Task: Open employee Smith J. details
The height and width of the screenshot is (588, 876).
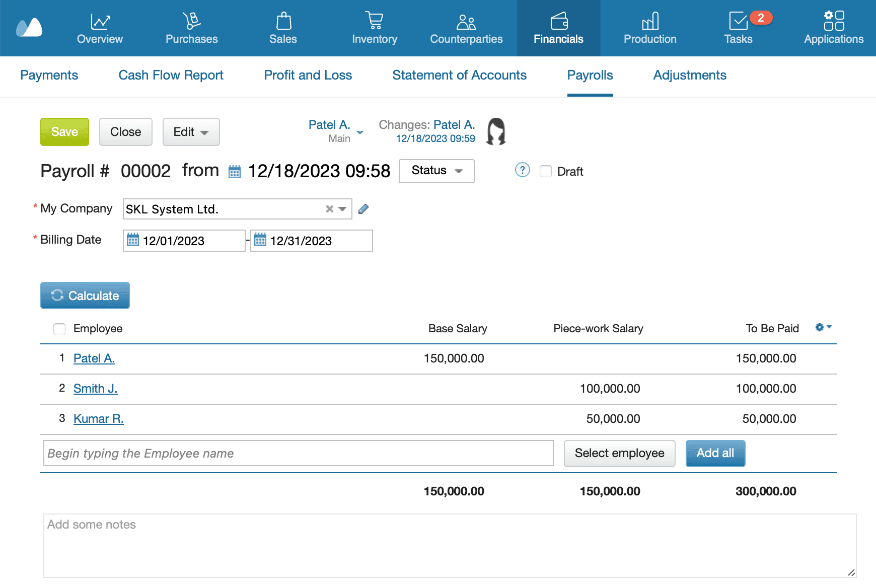Action: pos(95,388)
